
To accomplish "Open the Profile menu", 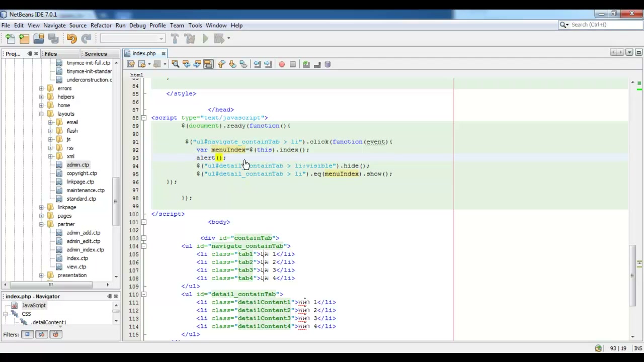I will (x=157, y=25).
